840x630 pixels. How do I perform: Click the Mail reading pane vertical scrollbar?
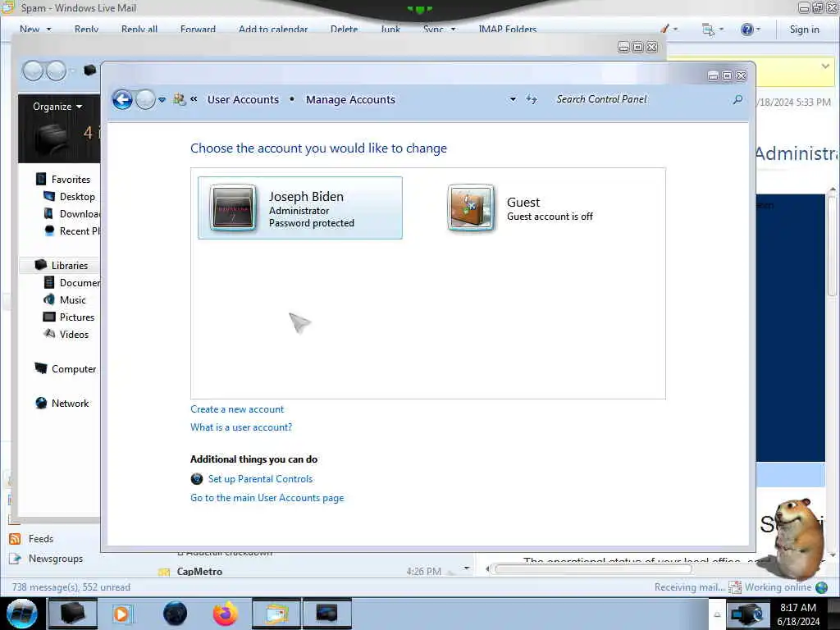click(x=832, y=246)
